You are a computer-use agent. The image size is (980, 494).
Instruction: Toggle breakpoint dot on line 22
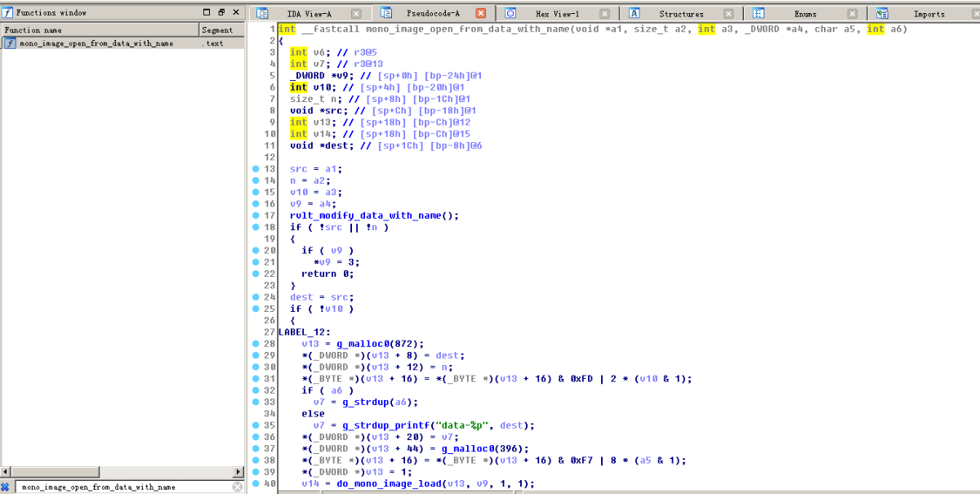[x=255, y=274]
